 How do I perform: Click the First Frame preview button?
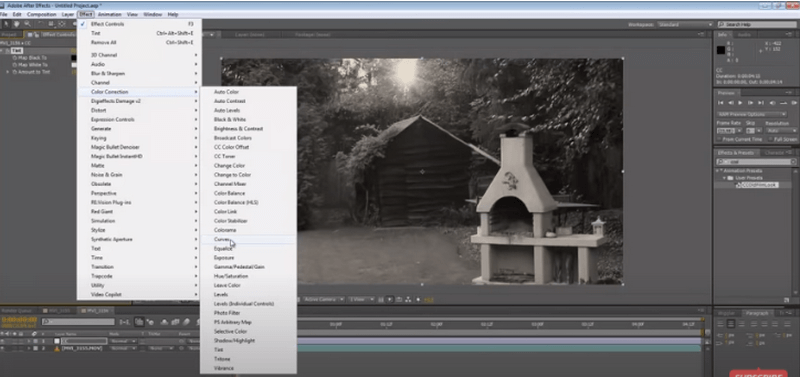point(720,103)
